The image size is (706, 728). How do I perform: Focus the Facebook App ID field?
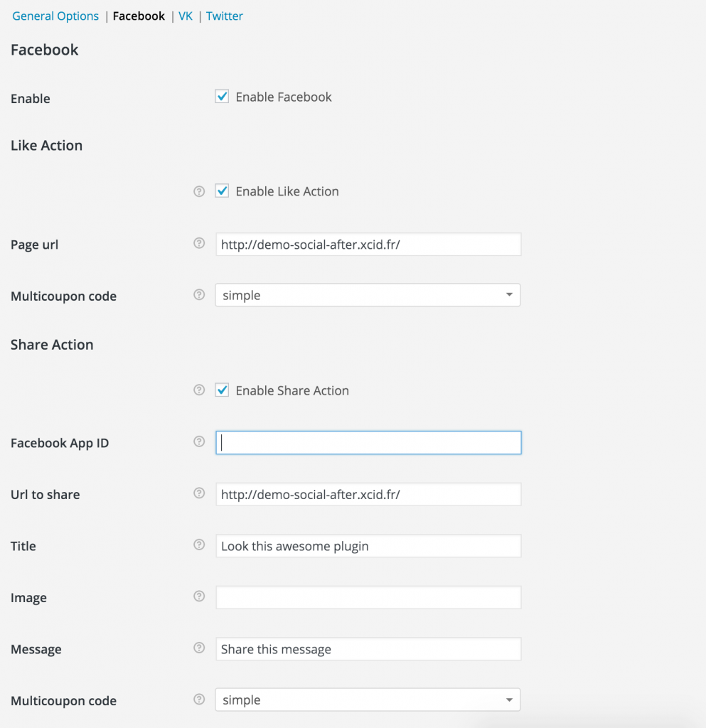368,443
